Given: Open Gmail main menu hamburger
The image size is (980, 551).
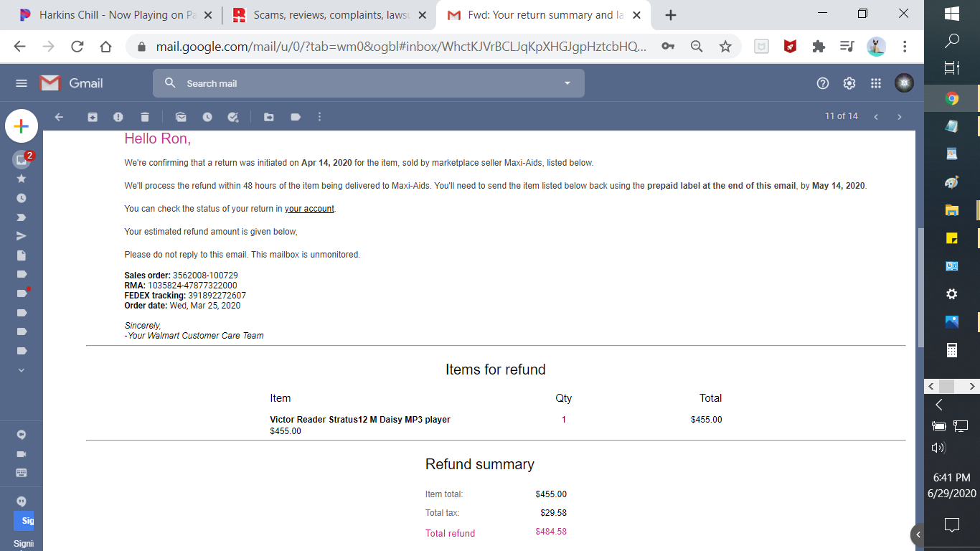Looking at the screenshot, I should point(22,83).
